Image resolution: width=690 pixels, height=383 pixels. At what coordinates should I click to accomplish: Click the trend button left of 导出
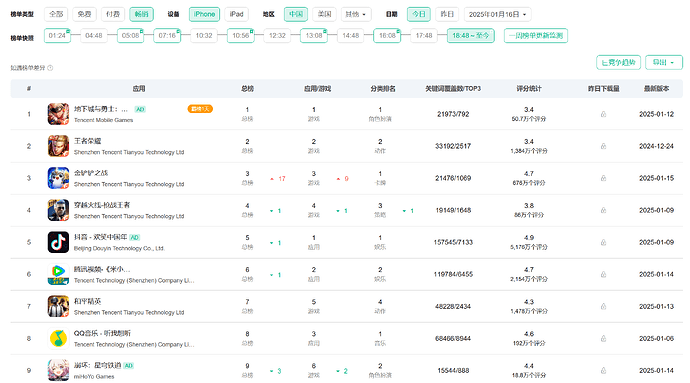click(x=618, y=63)
